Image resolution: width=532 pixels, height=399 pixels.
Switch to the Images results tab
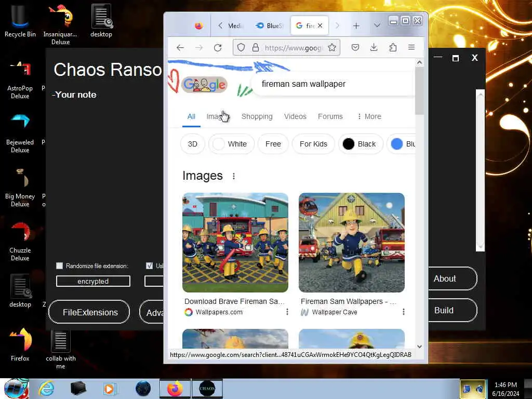[x=218, y=117]
